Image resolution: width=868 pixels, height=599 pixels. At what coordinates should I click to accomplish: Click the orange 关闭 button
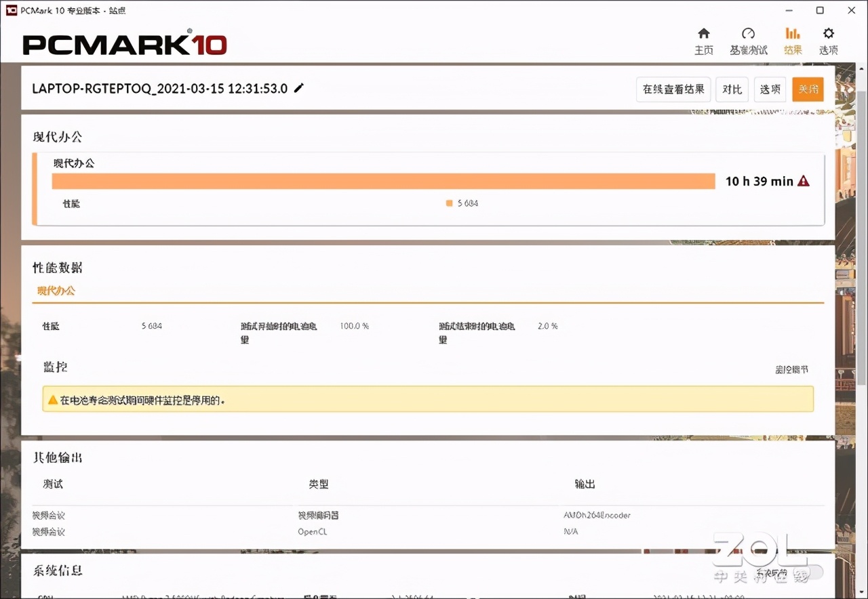click(808, 89)
